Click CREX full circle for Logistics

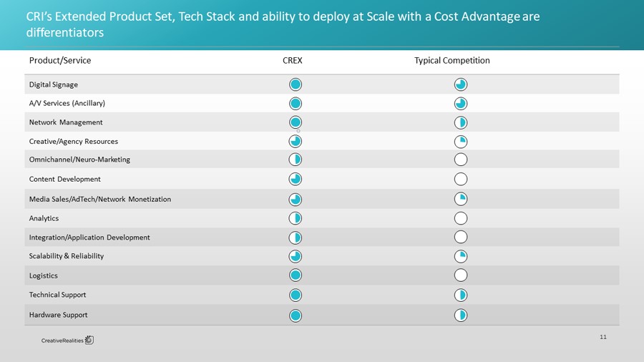pos(296,275)
